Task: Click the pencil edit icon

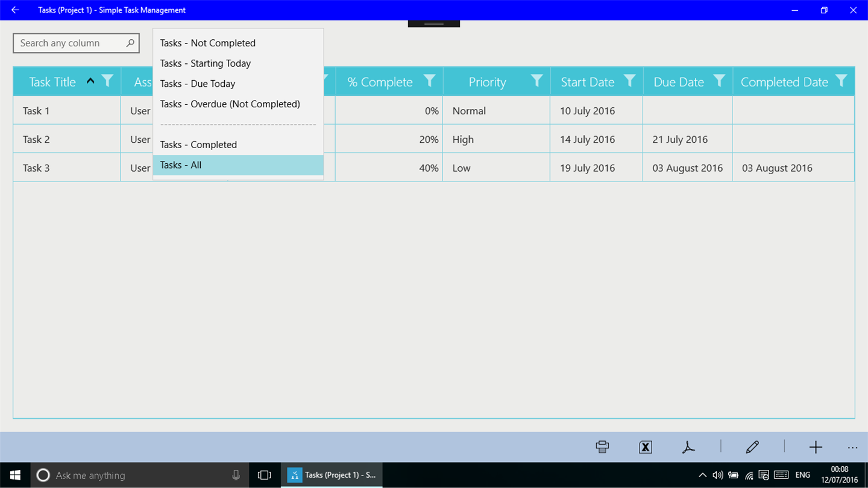Action: 752,447
